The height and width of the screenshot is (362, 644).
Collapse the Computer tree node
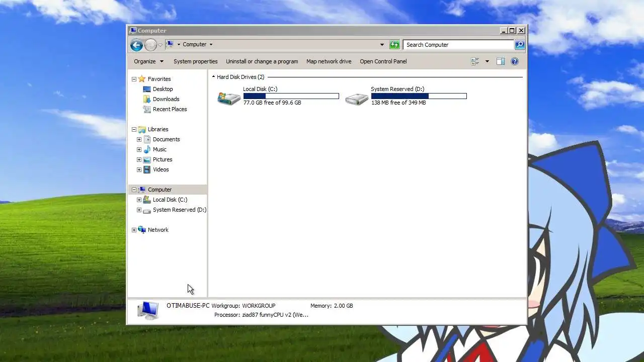[x=134, y=190]
